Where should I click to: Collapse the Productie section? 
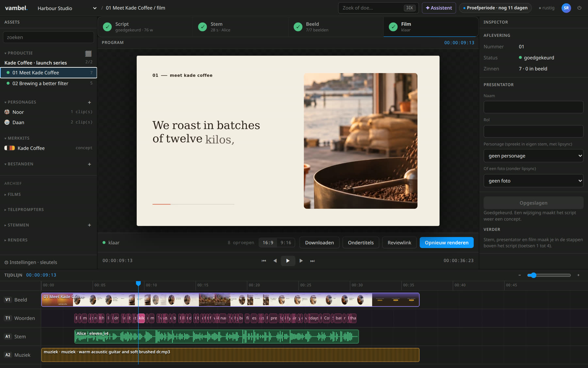click(18, 53)
